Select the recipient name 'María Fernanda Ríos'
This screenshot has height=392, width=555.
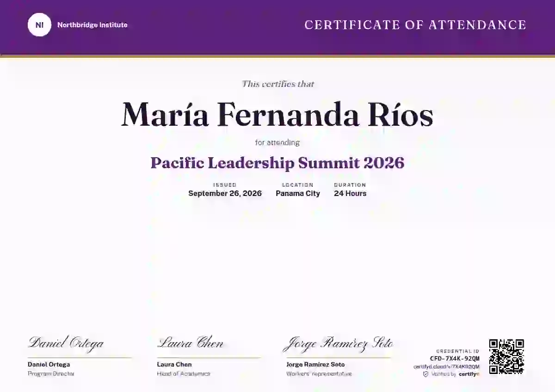(277, 114)
